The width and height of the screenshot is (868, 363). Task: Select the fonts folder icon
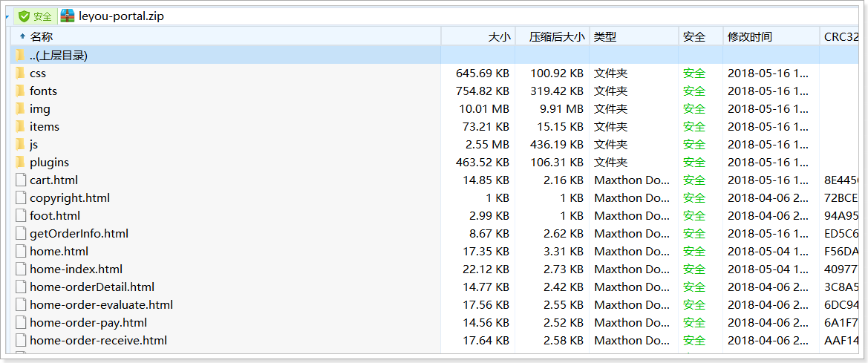(20, 91)
